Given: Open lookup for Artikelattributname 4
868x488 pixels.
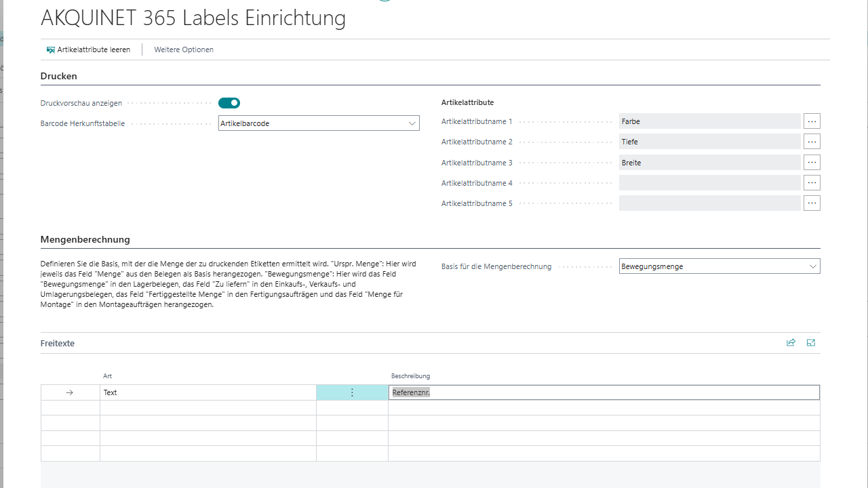Looking at the screenshot, I should (x=812, y=183).
